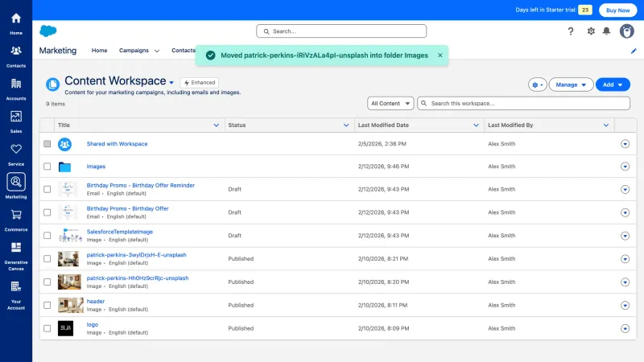Open the Add dropdown button

pos(613,84)
